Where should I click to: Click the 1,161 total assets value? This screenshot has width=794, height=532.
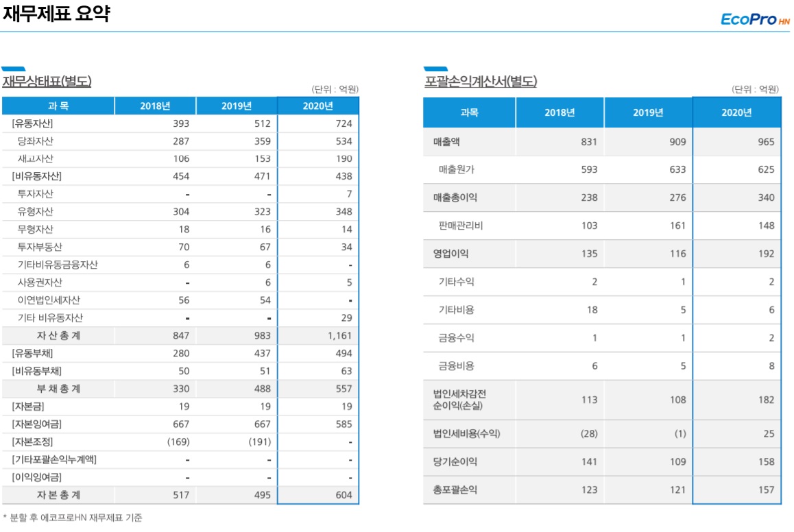tap(339, 336)
